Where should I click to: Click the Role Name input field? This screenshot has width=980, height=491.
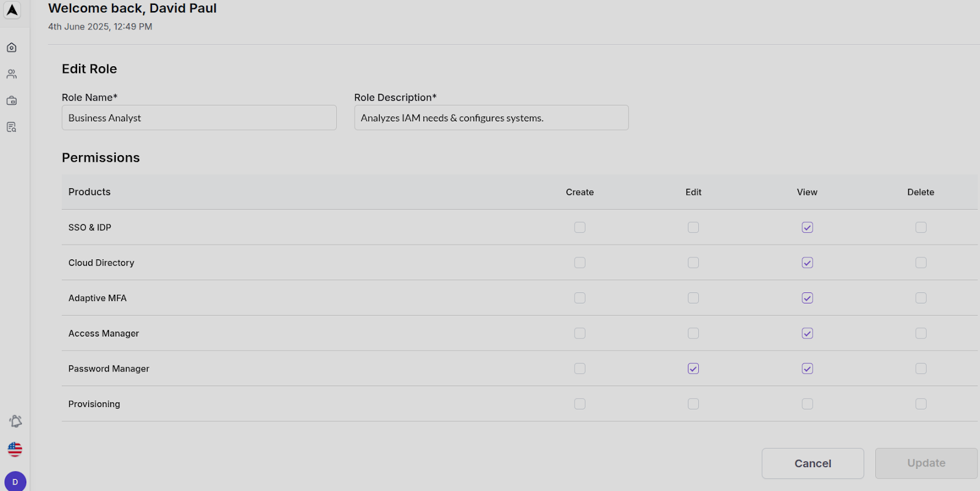(x=198, y=118)
